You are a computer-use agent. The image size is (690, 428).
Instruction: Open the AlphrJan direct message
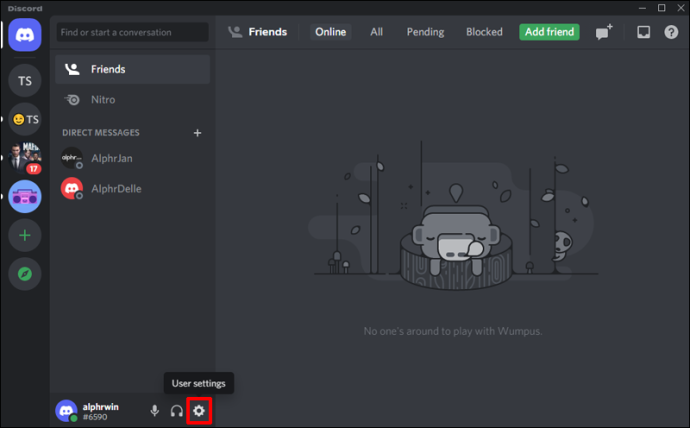[132, 158]
